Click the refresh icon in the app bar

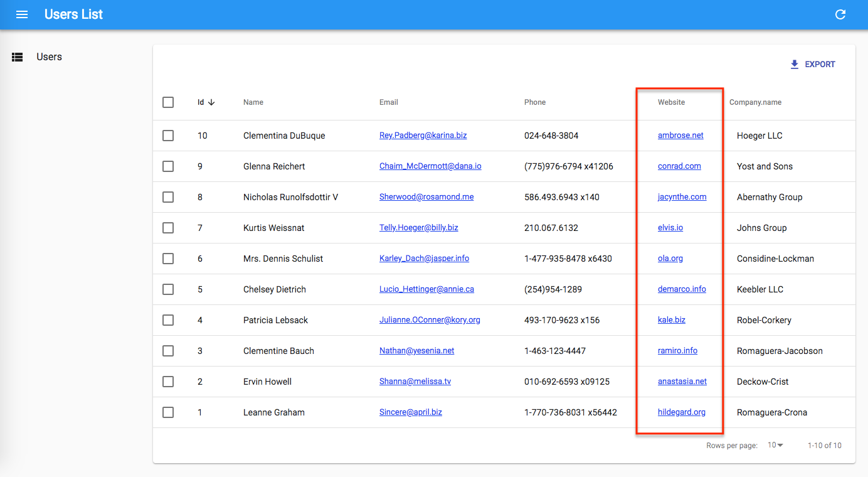coord(840,14)
